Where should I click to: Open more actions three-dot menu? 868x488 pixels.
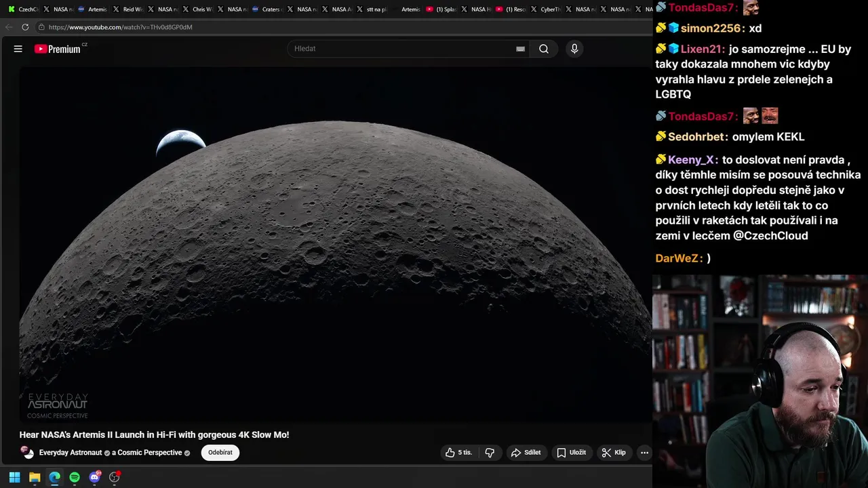644,453
